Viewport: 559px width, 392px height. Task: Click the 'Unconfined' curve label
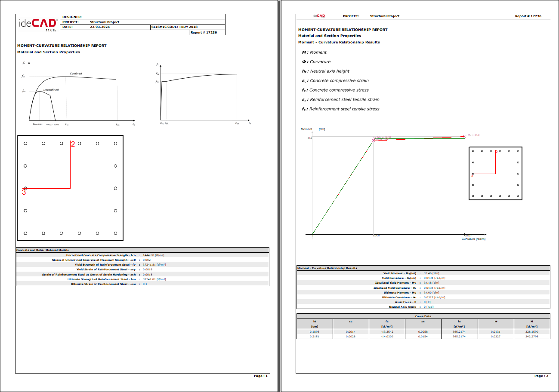[51, 90]
